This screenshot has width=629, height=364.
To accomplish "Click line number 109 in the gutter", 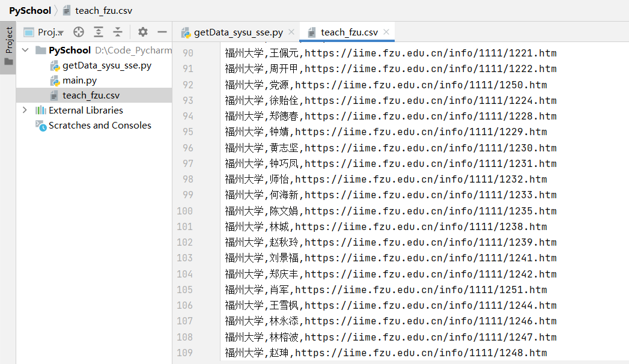I will (185, 353).
